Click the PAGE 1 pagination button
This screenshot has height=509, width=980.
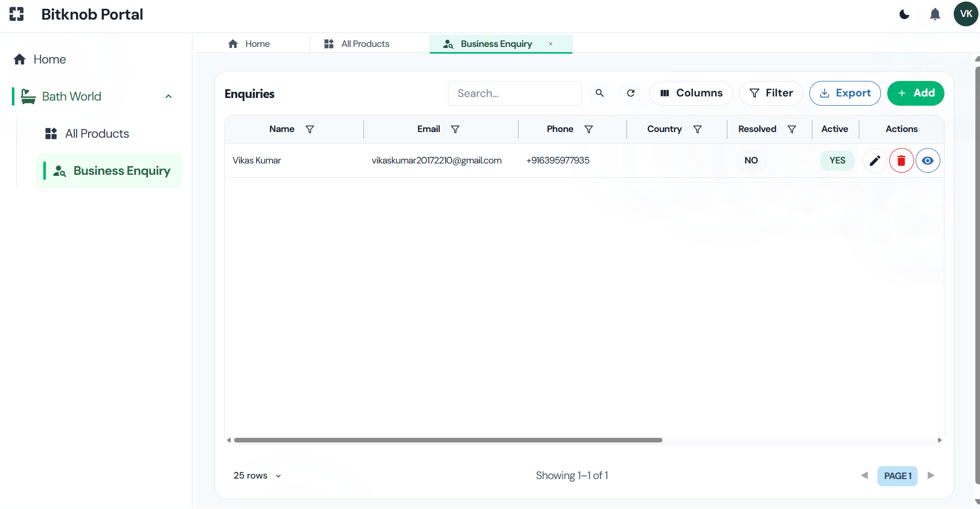[898, 476]
